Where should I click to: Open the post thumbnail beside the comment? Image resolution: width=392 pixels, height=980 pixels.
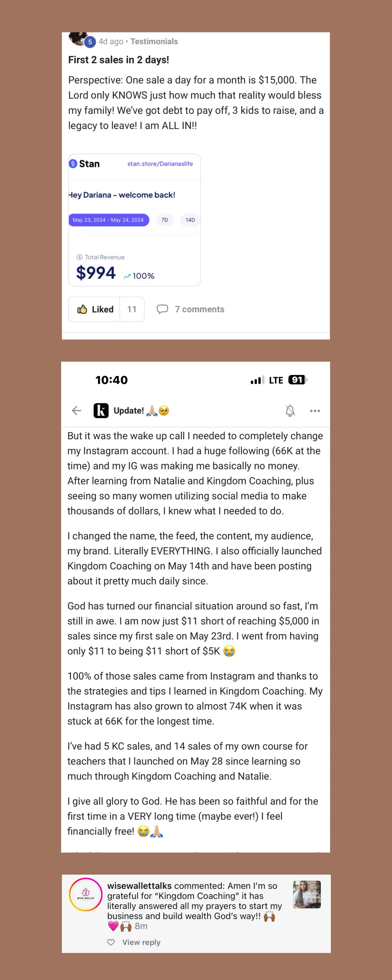pyautogui.click(x=307, y=894)
